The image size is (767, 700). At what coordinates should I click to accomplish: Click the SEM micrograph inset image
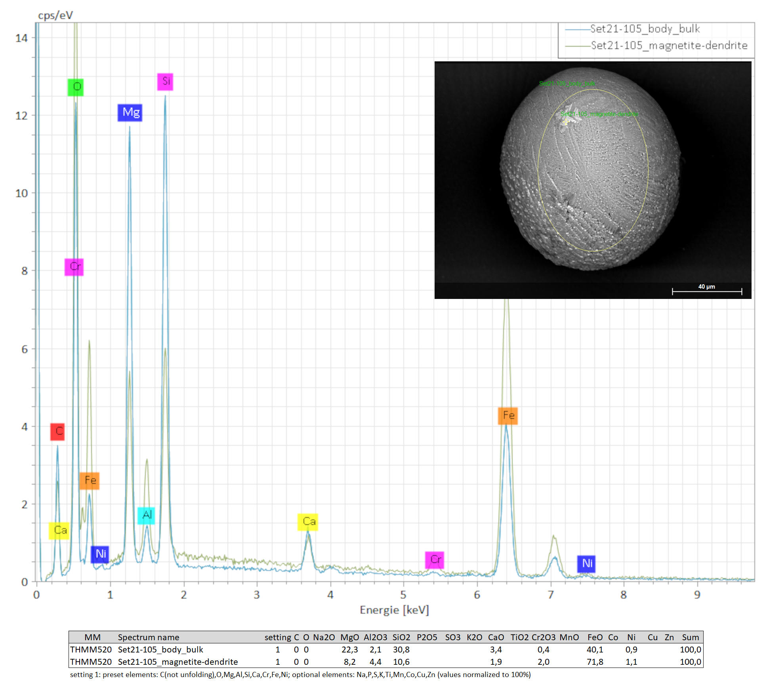coord(593,180)
